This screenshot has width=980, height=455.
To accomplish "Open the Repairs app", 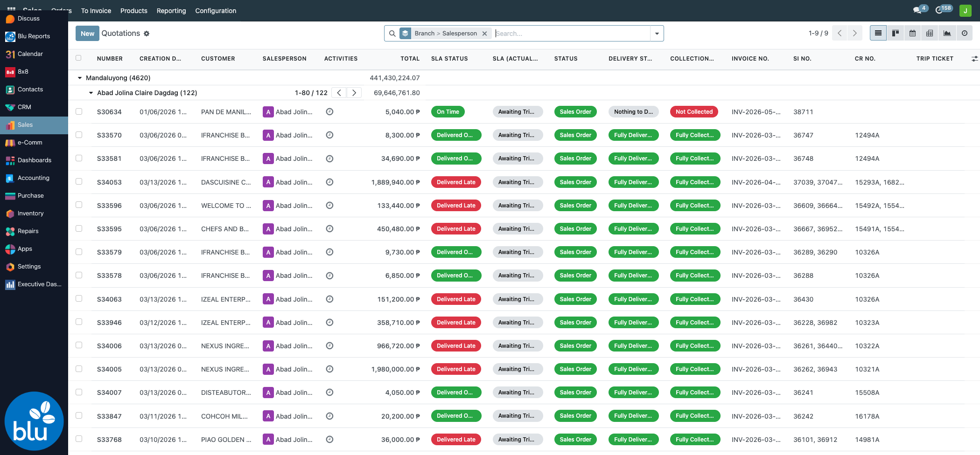I will [34, 231].
